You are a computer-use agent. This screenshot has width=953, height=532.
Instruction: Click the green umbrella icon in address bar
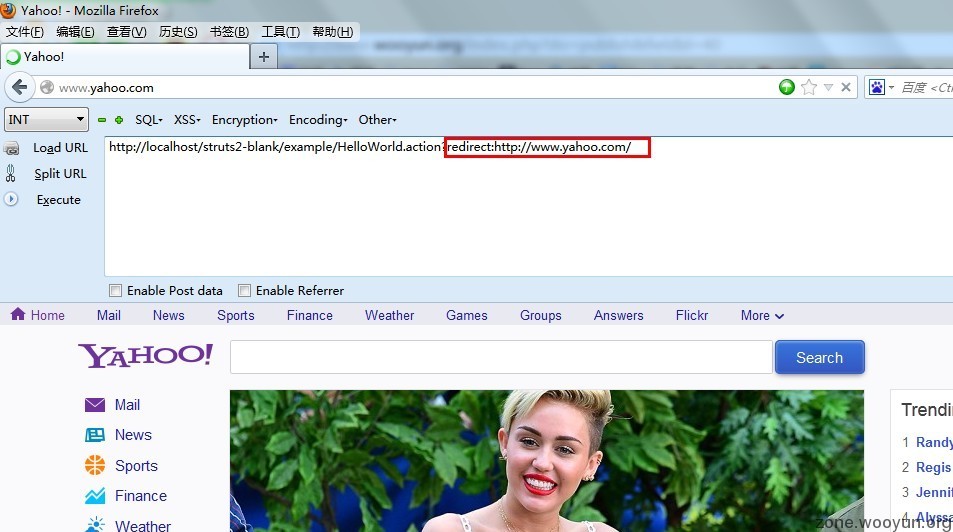click(x=787, y=87)
